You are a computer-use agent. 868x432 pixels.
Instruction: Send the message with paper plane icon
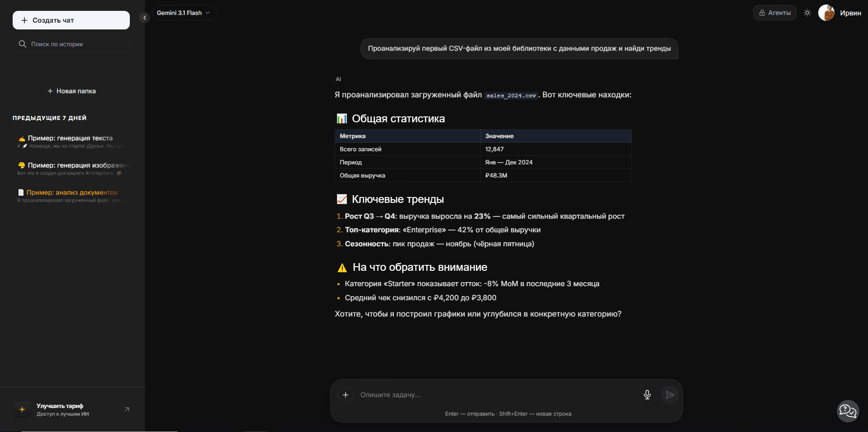(670, 395)
